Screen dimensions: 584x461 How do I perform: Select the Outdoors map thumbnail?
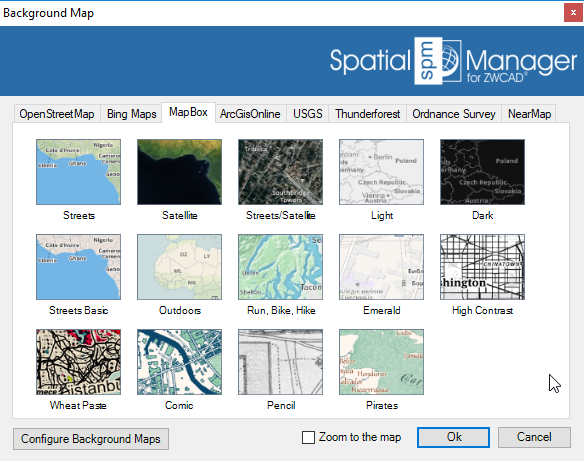[x=179, y=267]
